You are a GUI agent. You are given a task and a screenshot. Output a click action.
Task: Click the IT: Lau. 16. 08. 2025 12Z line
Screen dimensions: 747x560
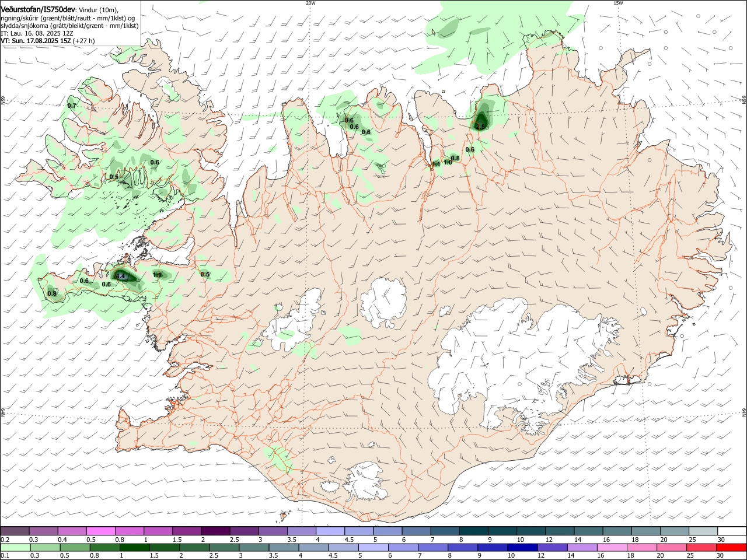tap(37, 34)
